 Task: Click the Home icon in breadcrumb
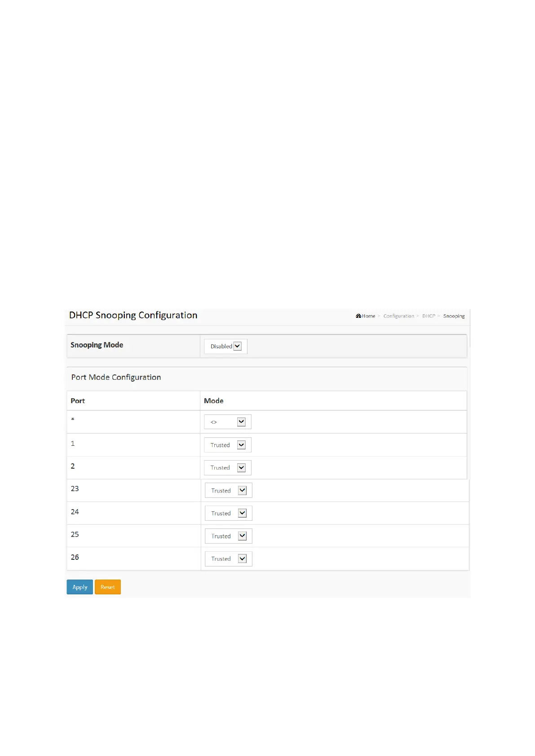click(358, 316)
